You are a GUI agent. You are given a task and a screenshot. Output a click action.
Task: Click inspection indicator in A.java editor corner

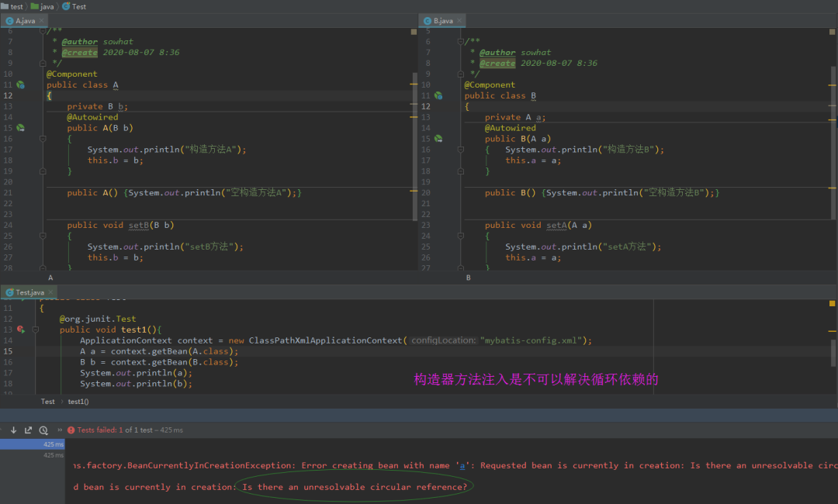(x=414, y=32)
